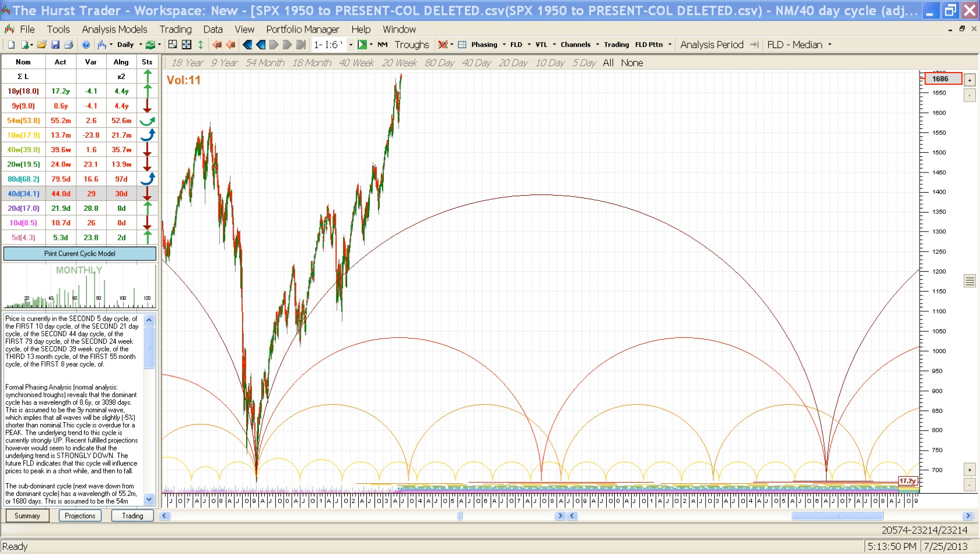Viewport: 980px width, 554px height.
Task: Click the orange step-back 10 arrow icon
Action: click(x=230, y=45)
